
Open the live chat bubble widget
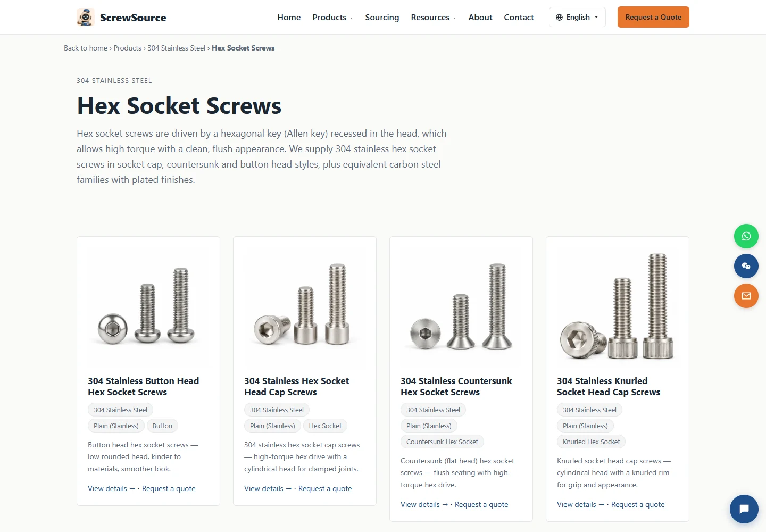tap(744, 509)
